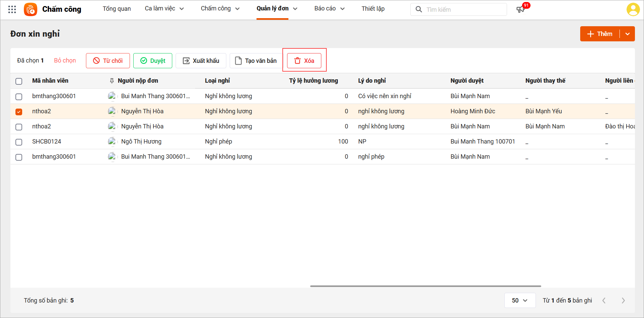Open the apps grid launcher icon
Image resolution: width=644 pixels, height=318 pixels.
pyautogui.click(x=12, y=9)
